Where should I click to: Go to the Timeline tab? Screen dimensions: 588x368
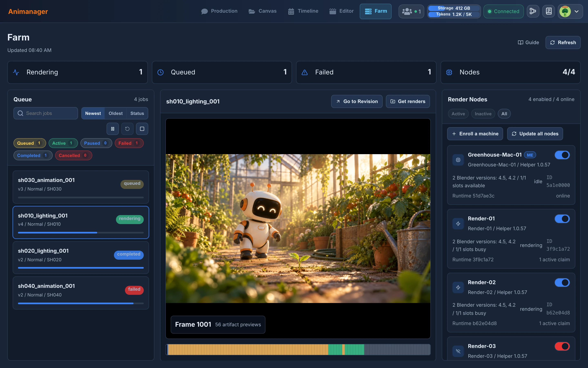(x=303, y=11)
